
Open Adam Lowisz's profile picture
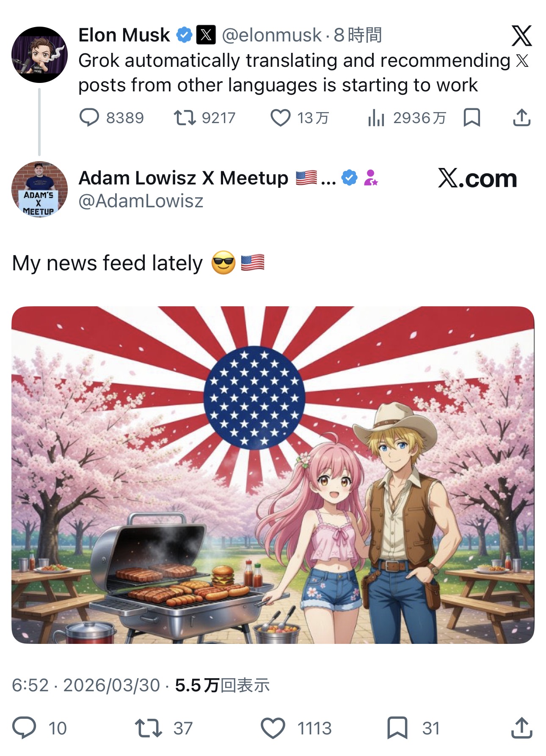tap(39, 189)
